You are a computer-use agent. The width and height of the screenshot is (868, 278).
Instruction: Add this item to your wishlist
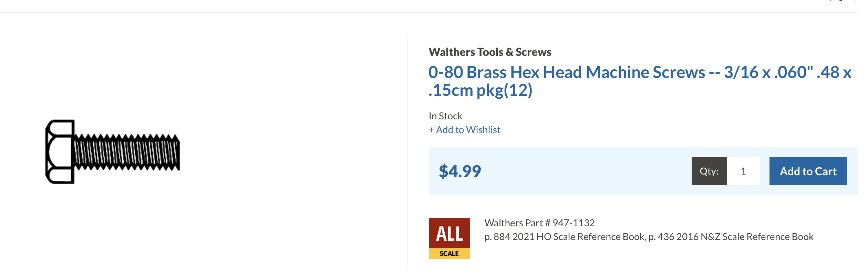click(x=464, y=130)
